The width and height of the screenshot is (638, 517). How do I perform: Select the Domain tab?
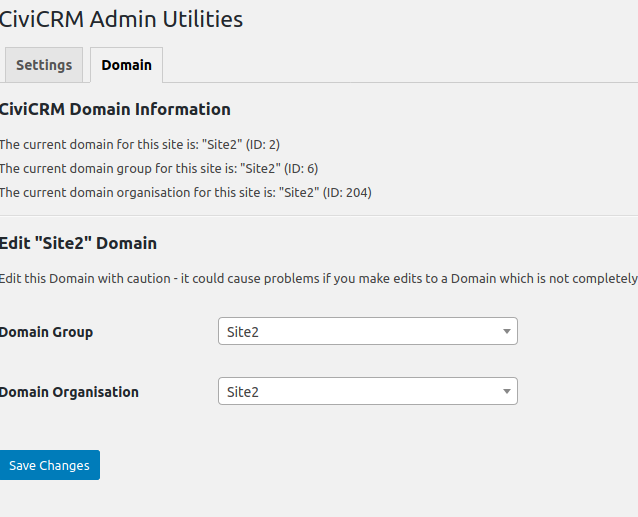(x=126, y=65)
